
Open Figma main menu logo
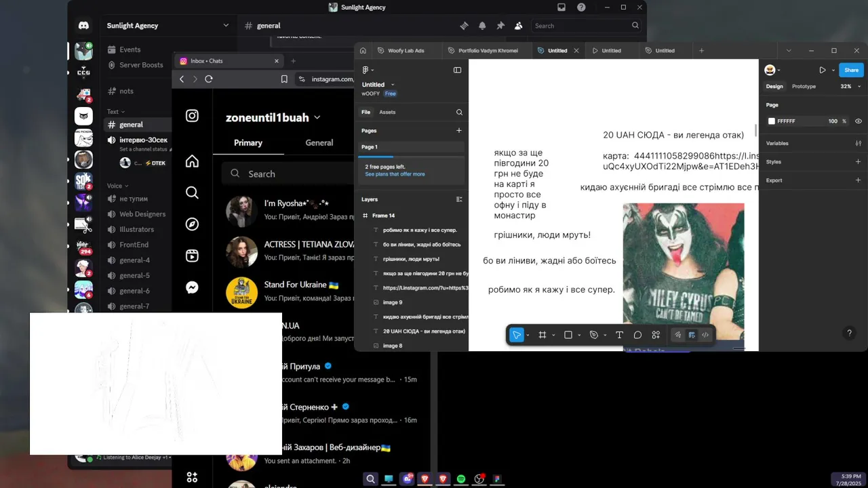click(368, 70)
